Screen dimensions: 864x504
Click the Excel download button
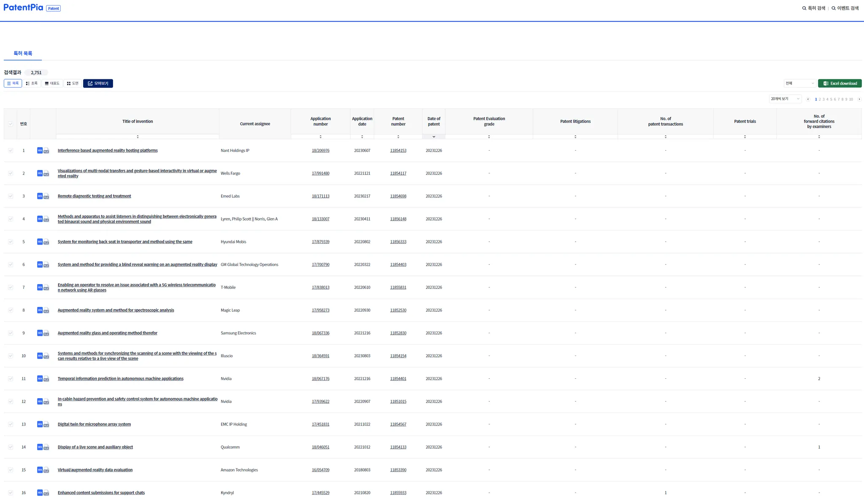click(x=840, y=84)
